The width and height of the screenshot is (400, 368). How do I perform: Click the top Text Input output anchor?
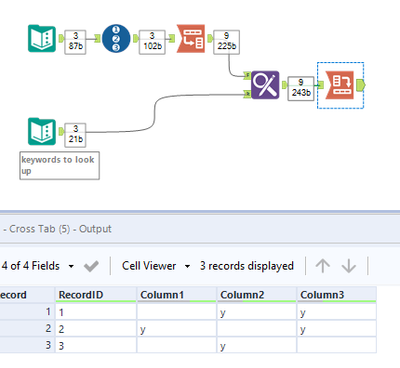pos(61,38)
